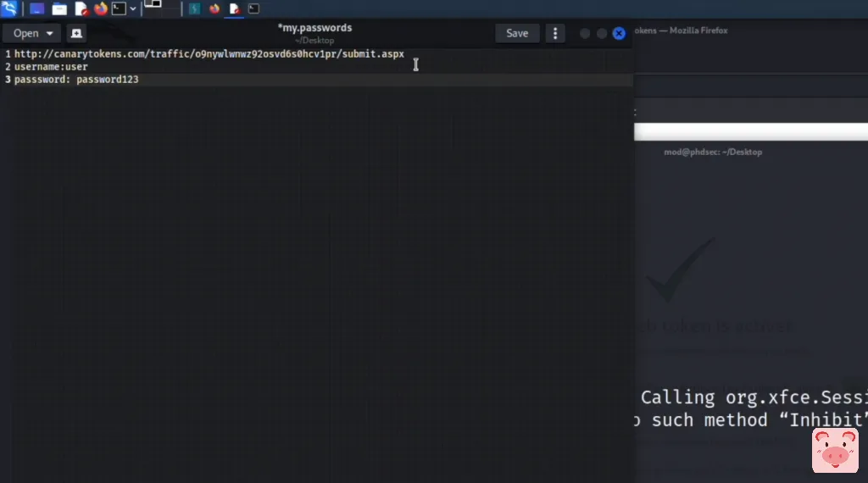Open the terminal emulator launcher
This screenshot has width=868, height=483.
[119, 8]
